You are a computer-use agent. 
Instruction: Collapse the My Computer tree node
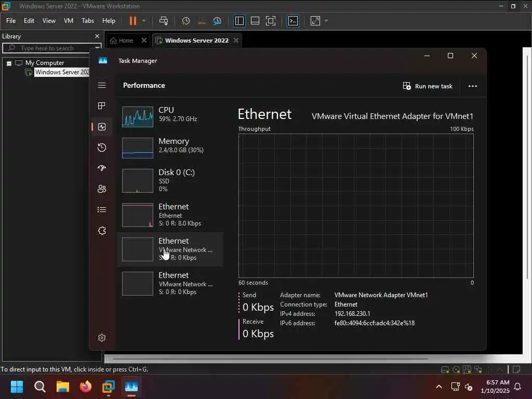pos(9,63)
